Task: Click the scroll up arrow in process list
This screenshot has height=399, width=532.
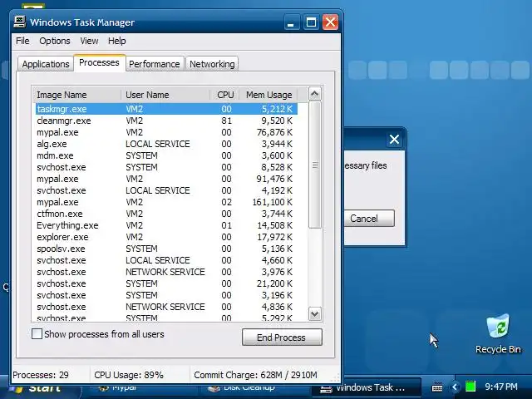Action: click(x=314, y=94)
